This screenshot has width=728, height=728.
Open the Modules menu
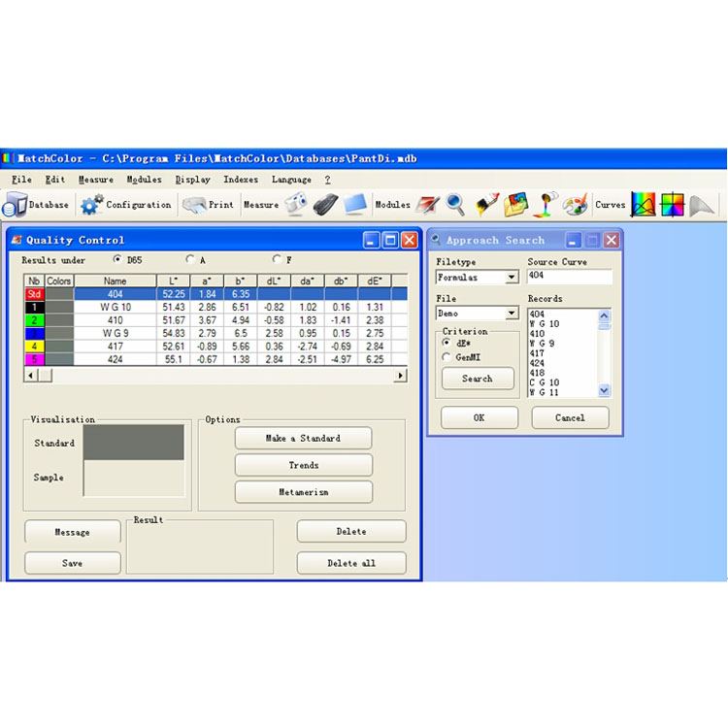click(x=144, y=180)
